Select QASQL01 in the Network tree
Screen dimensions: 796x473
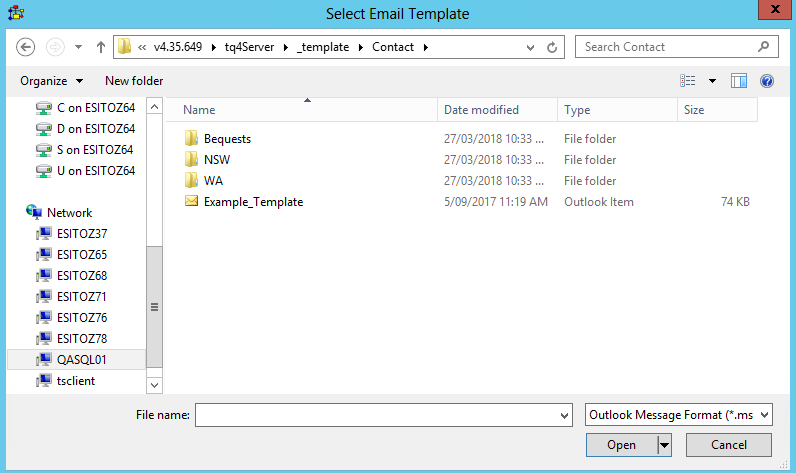[x=81, y=360]
